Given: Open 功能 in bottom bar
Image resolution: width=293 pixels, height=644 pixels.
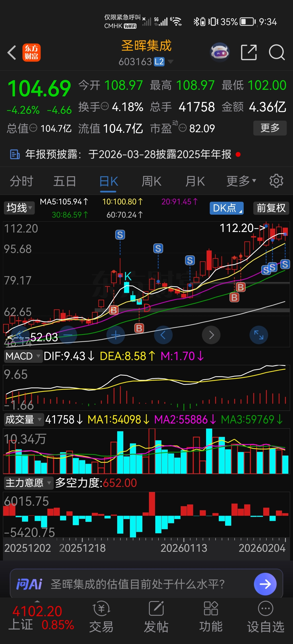Looking at the screenshot, I should click(211, 617).
